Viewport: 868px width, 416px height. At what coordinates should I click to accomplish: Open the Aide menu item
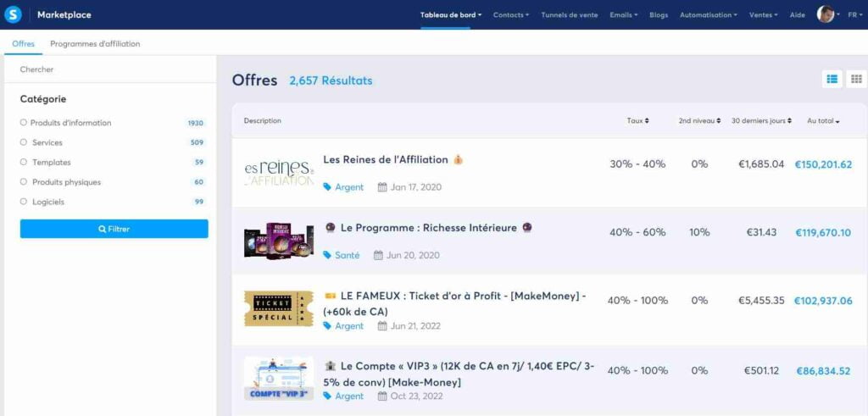[797, 15]
